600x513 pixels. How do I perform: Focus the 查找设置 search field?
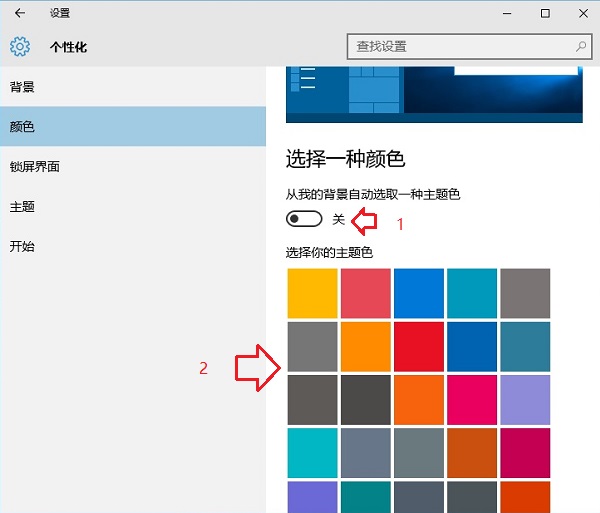pos(460,46)
